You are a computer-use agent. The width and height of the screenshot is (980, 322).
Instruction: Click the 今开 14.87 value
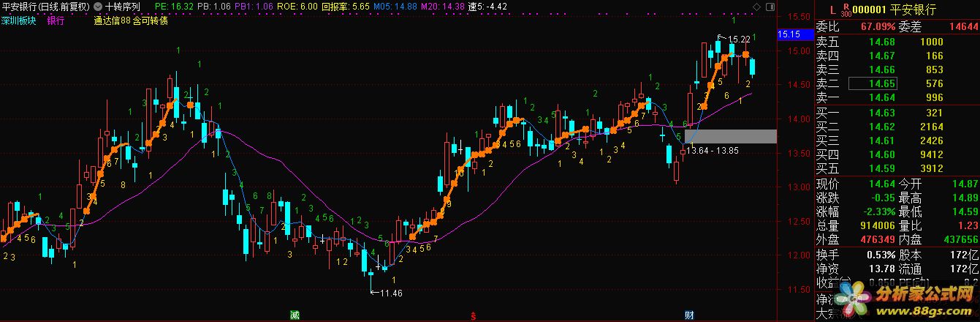pos(965,184)
